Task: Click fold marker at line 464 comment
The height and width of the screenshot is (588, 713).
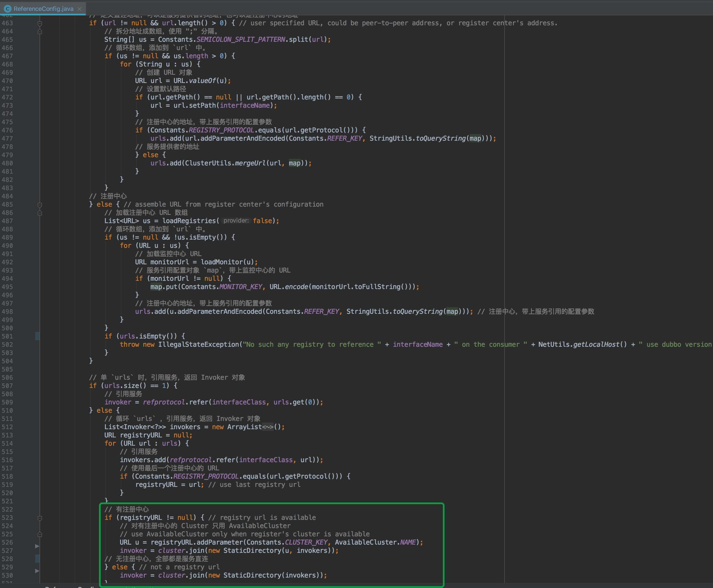Action: (40, 32)
